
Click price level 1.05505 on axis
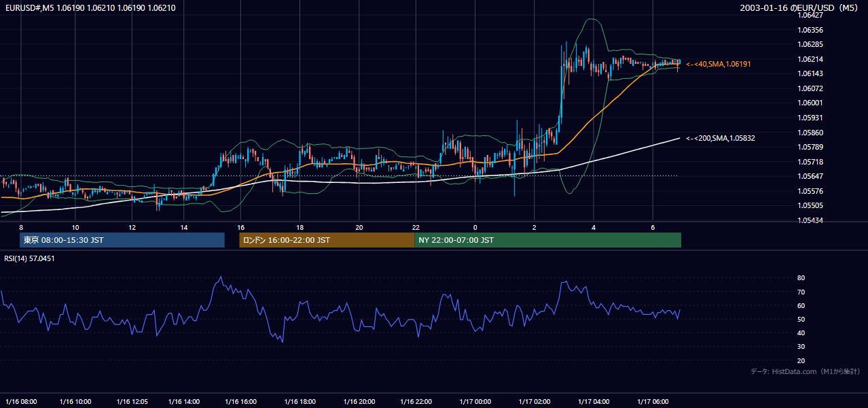(x=811, y=205)
